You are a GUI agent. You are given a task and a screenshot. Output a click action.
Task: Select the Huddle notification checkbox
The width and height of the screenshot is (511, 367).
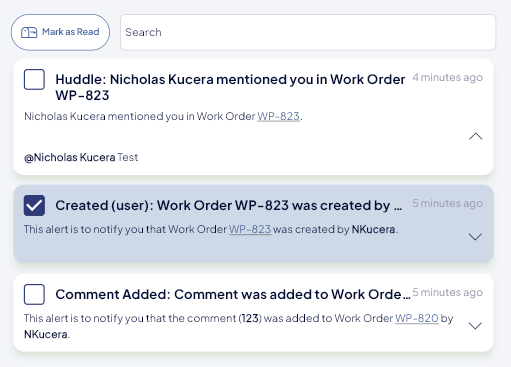point(34,79)
